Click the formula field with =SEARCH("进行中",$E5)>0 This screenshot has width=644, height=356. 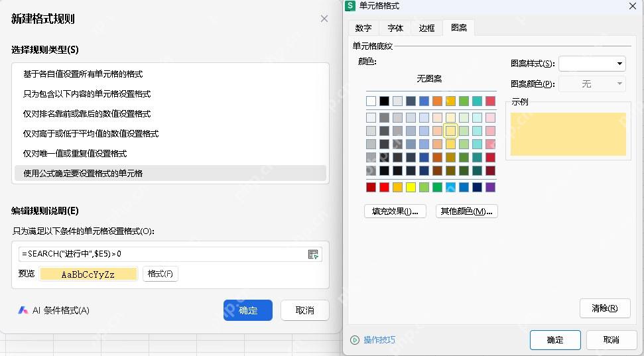click(x=170, y=254)
